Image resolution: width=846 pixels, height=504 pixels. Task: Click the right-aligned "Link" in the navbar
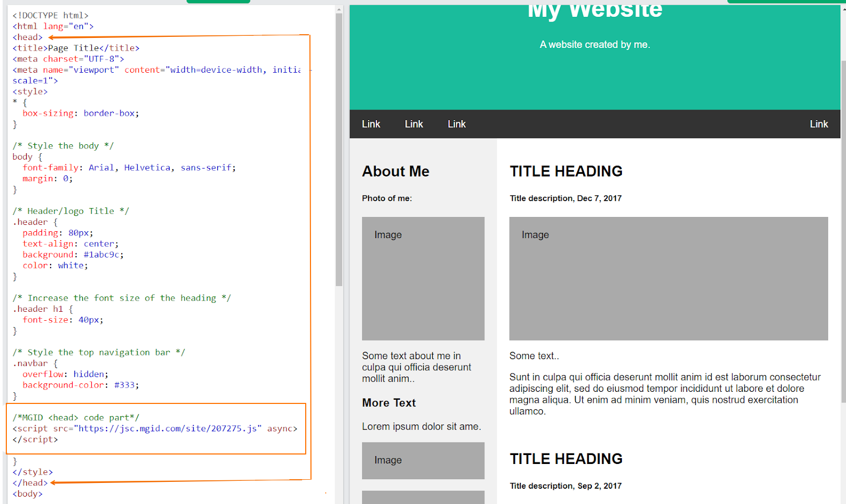coord(819,124)
